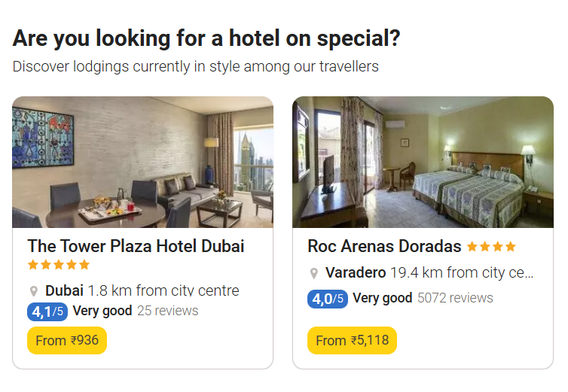Image resolution: width=568 pixels, height=392 pixels.
Task: Click the "From ₹936" price button
Action: 67,340
